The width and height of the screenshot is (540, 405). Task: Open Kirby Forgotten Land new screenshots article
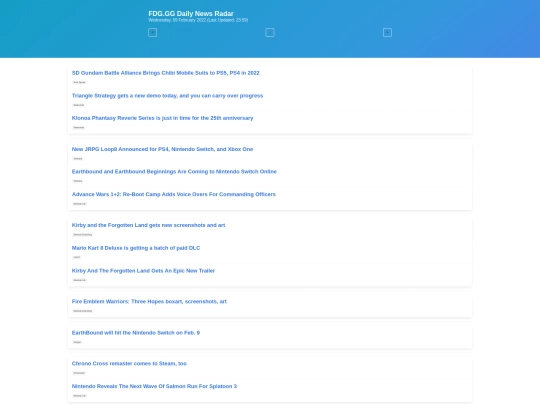tap(148, 225)
